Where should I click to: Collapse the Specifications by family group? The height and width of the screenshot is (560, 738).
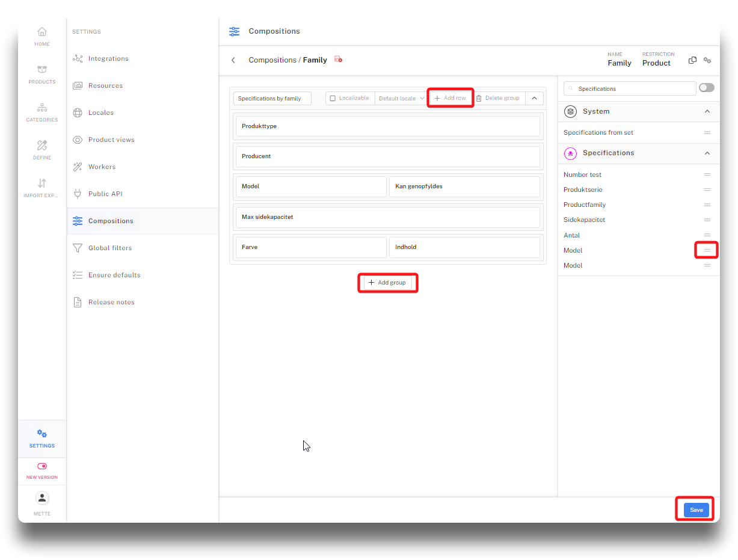tap(534, 98)
